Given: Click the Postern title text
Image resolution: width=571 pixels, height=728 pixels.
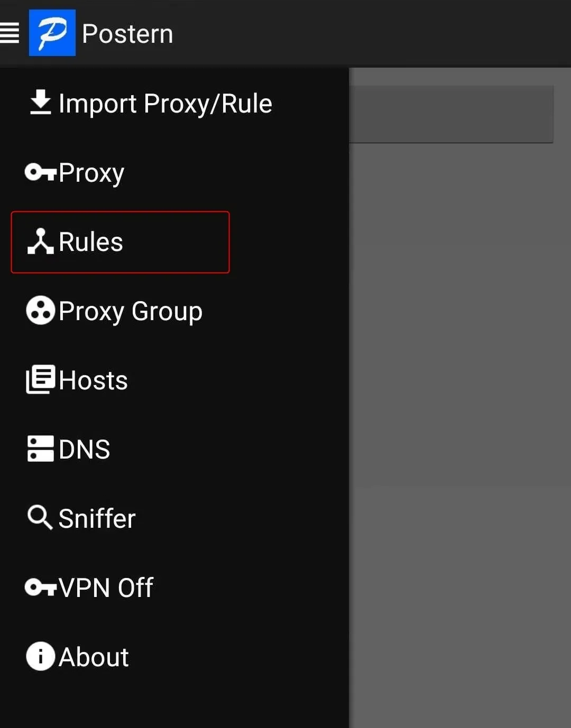Looking at the screenshot, I should [127, 34].
